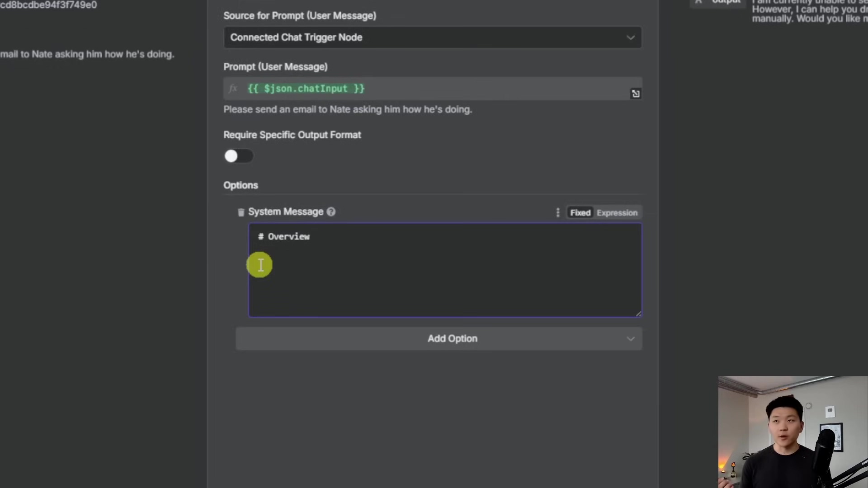The height and width of the screenshot is (488, 868).
Task: Open the System Message three-dot options menu
Action: point(557,212)
